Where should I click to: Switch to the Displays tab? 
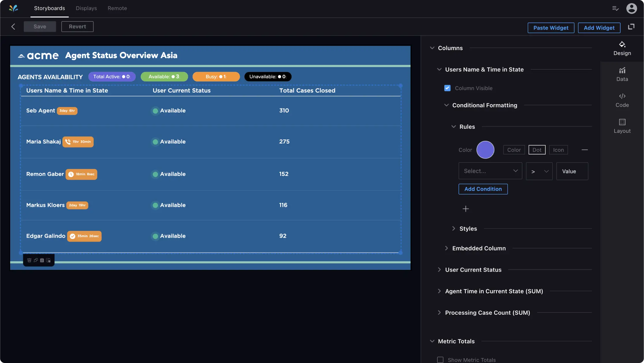pyautogui.click(x=86, y=8)
